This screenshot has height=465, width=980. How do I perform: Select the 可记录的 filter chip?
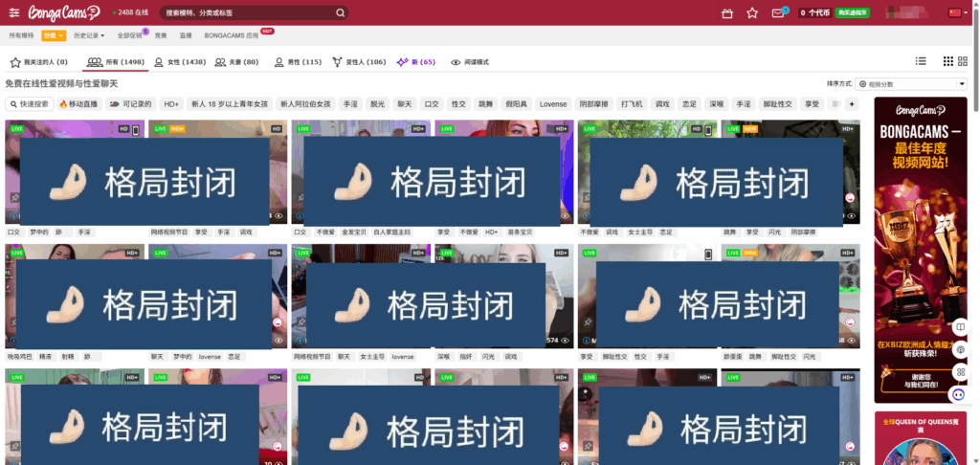[130, 104]
